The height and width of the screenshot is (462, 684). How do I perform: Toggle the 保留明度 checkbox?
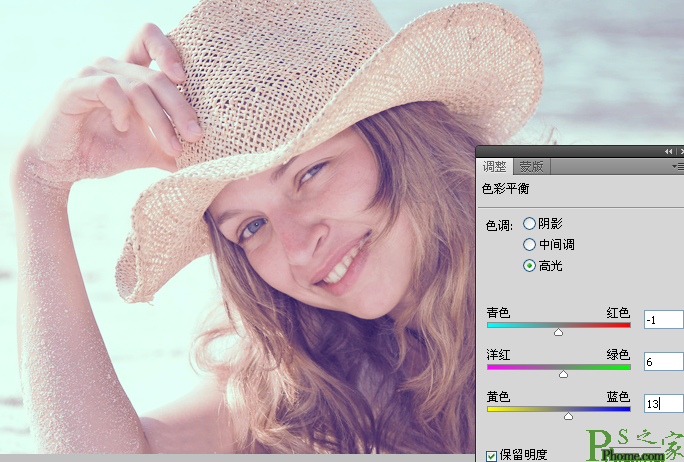[x=491, y=456]
